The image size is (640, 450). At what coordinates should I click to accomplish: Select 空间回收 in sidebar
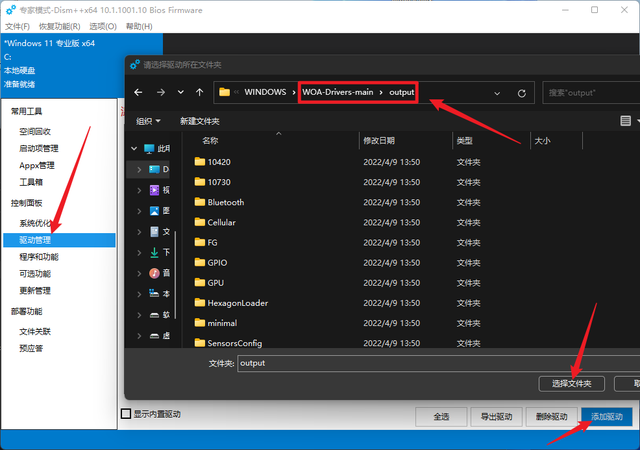[35, 131]
